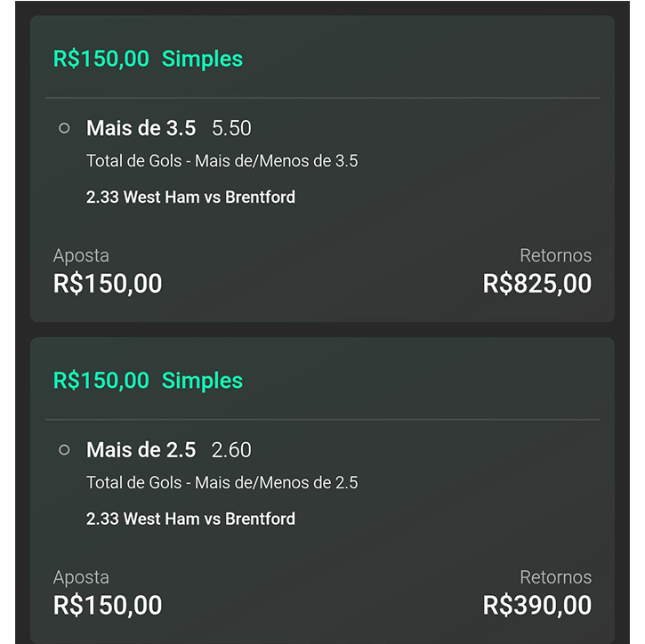The image size is (645, 644).
Task: Open West Ham vs Brentford in the first bet
Action: click(190, 197)
